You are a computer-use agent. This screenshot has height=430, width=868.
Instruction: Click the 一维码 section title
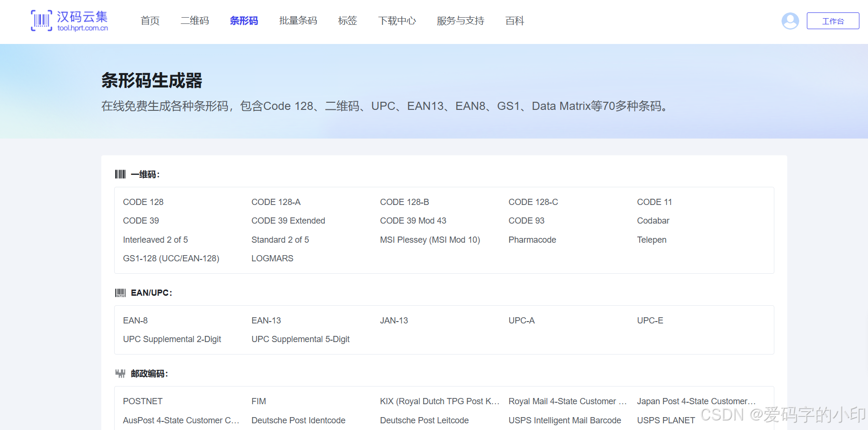[x=145, y=174]
